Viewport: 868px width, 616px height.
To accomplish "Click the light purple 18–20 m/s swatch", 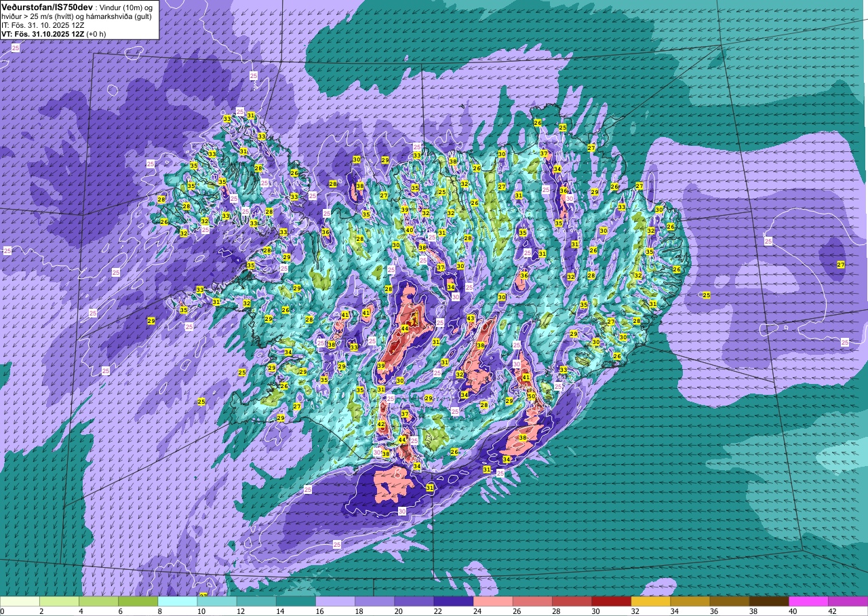I will (374, 601).
